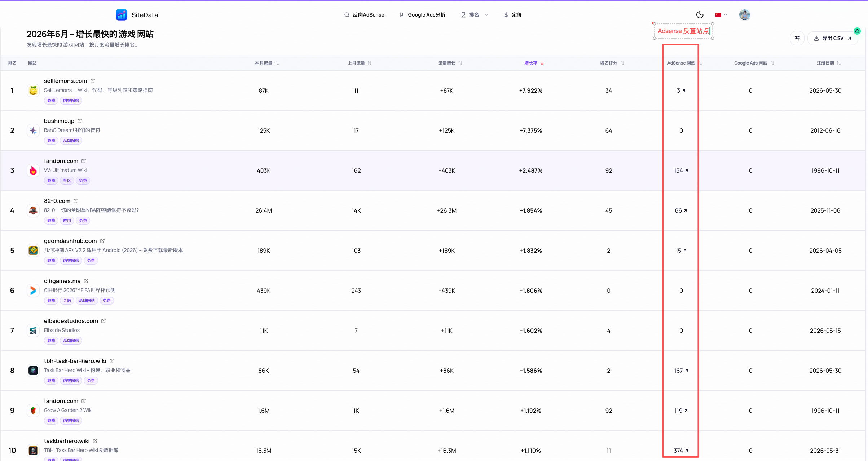This screenshot has height=461, width=868.
Task: Click the 2012-06-16 registration date cell
Action: pos(825,130)
